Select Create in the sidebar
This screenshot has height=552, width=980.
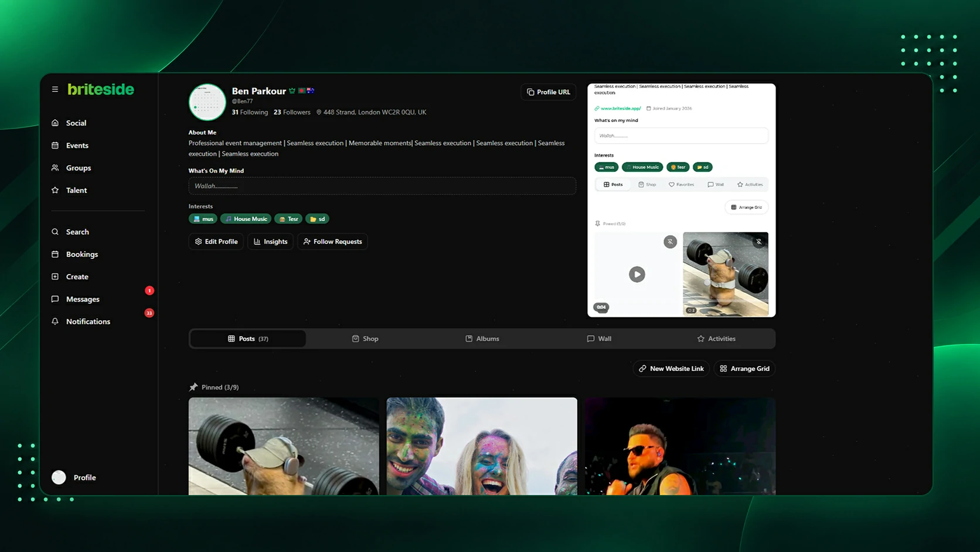[x=70, y=276]
